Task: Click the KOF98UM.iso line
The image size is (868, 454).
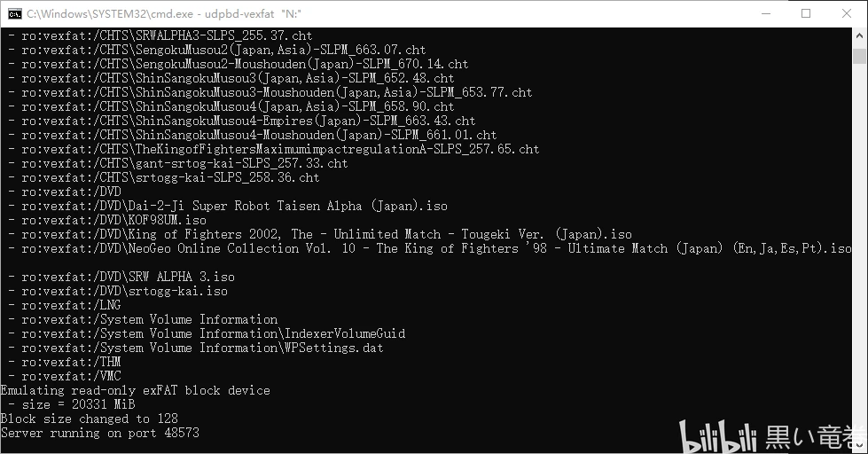Action: tap(107, 220)
